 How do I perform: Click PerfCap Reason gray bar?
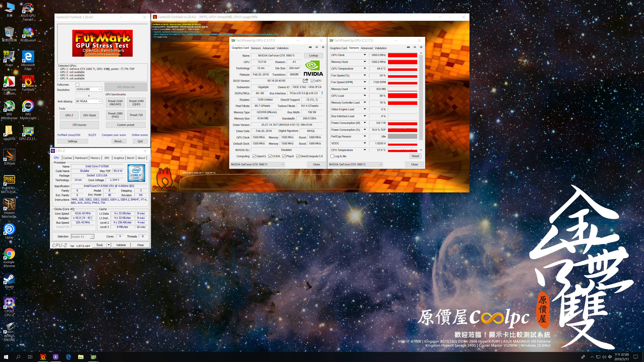click(402, 136)
